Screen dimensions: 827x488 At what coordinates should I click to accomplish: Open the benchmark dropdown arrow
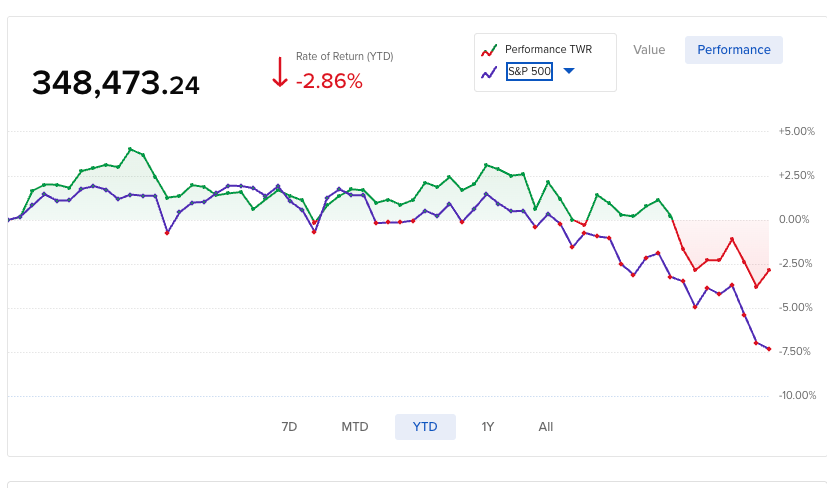568,71
